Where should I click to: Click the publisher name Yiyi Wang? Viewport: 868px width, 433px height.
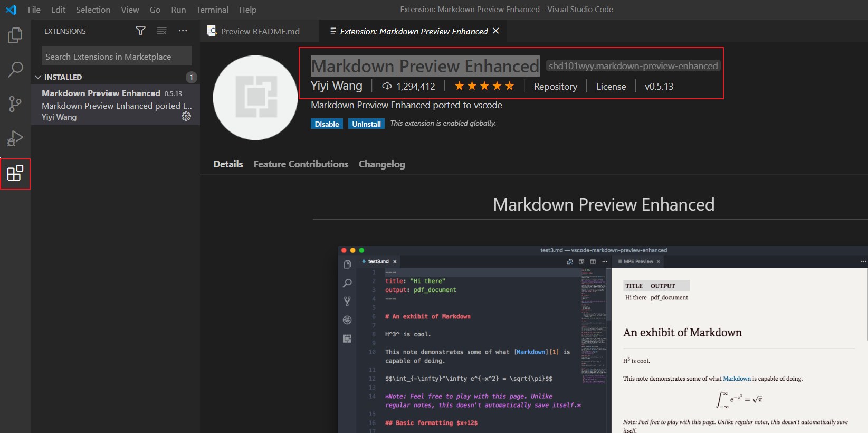pos(337,86)
